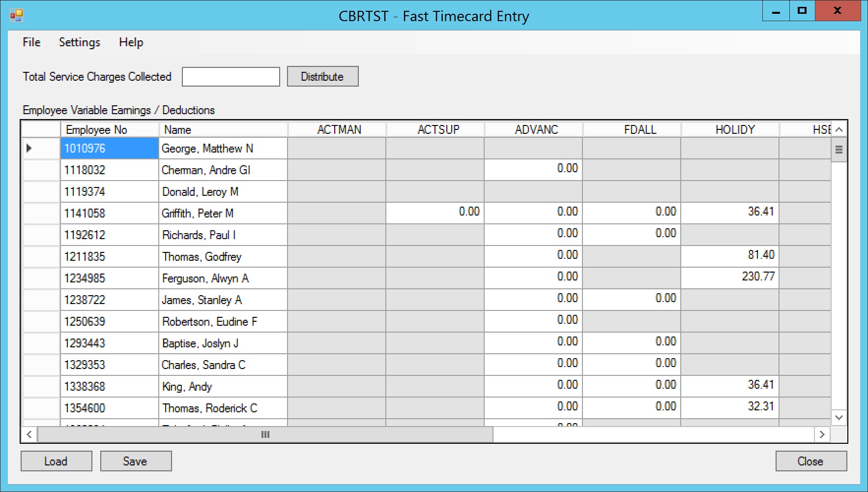Select employee number 1354600 cell
868x492 pixels.
pos(110,408)
